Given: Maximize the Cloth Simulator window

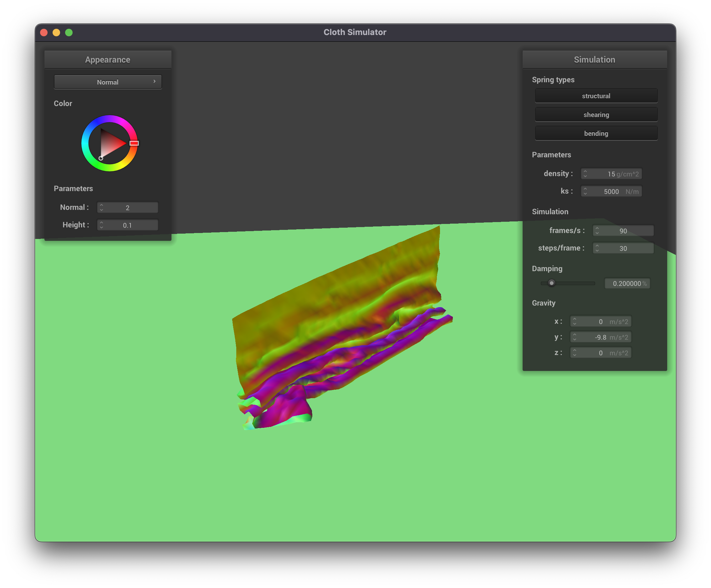Looking at the screenshot, I should (x=69, y=33).
